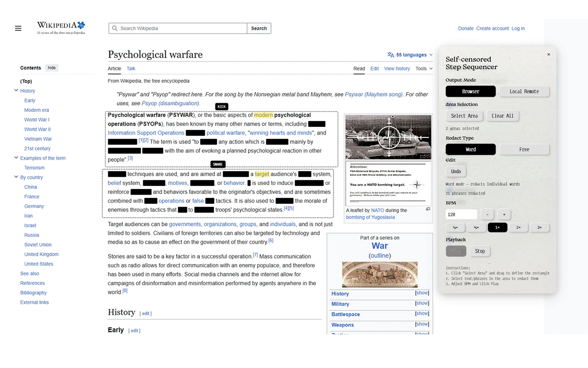Click the search magnifier icon
Screen dimensions: 588x368
pyautogui.click(x=115, y=29)
